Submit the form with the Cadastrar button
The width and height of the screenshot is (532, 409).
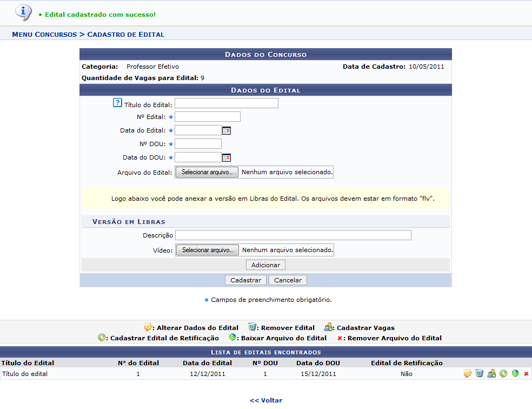coord(245,280)
